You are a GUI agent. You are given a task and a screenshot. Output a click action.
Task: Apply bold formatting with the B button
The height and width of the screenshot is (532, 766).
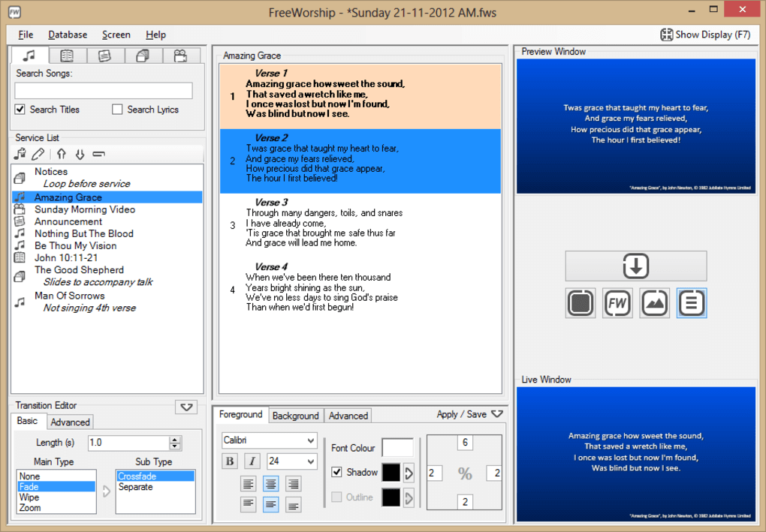coord(229,461)
